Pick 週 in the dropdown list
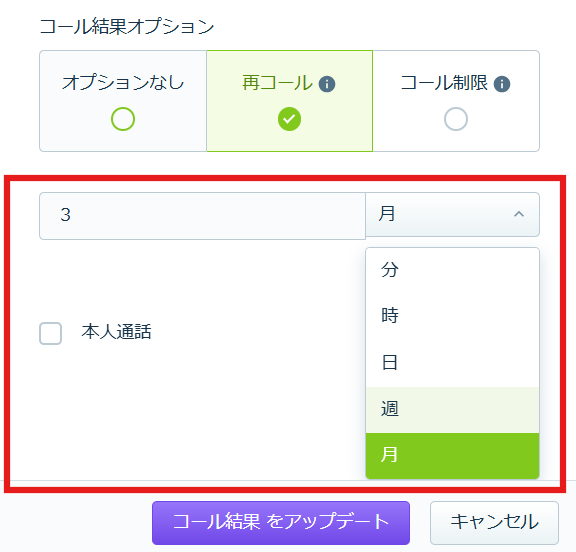 [x=452, y=410]
